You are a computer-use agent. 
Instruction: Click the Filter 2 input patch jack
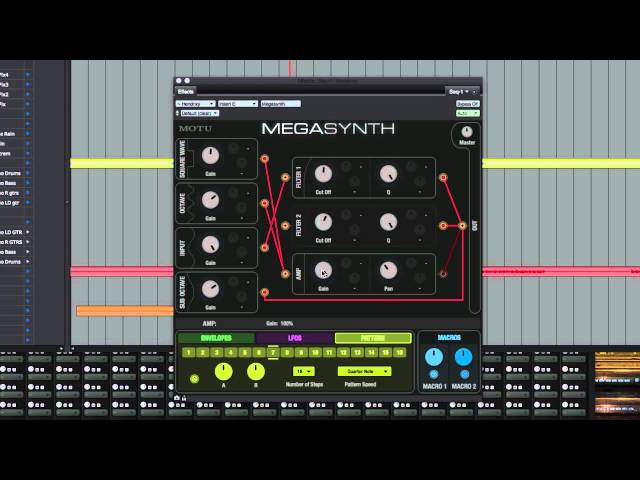[285, 225]
